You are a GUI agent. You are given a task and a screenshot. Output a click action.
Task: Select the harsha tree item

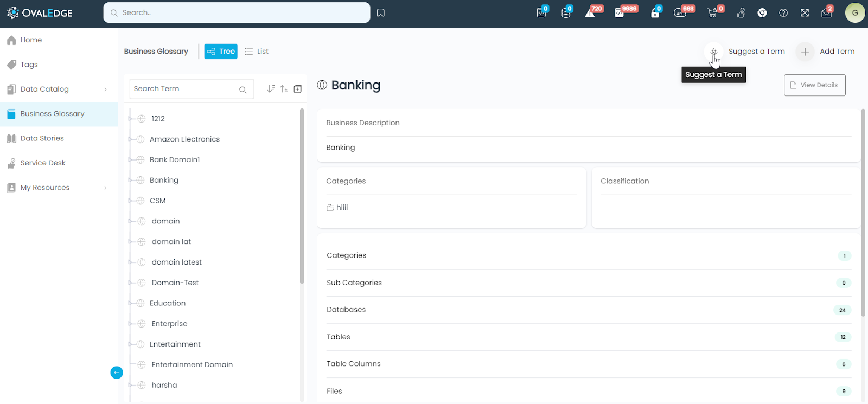pyautogui.click(x=164, y=386)
